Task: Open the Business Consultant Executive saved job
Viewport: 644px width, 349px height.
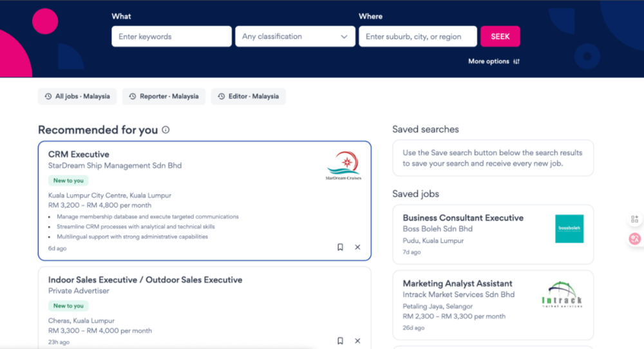Action: point(463,218)
